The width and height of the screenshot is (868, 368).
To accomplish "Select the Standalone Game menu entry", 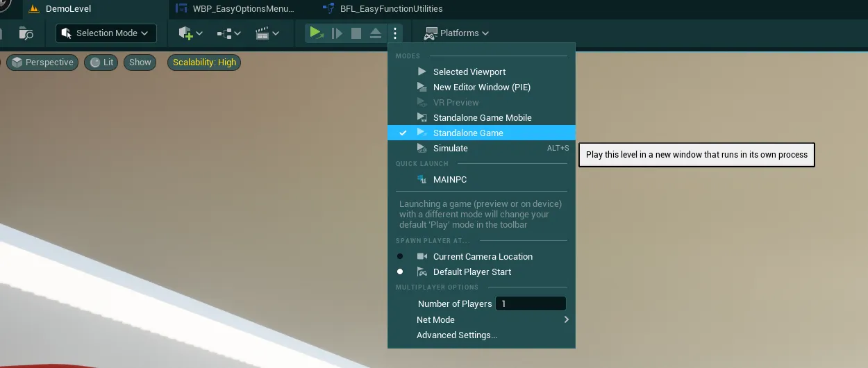I will click(481, 133).
